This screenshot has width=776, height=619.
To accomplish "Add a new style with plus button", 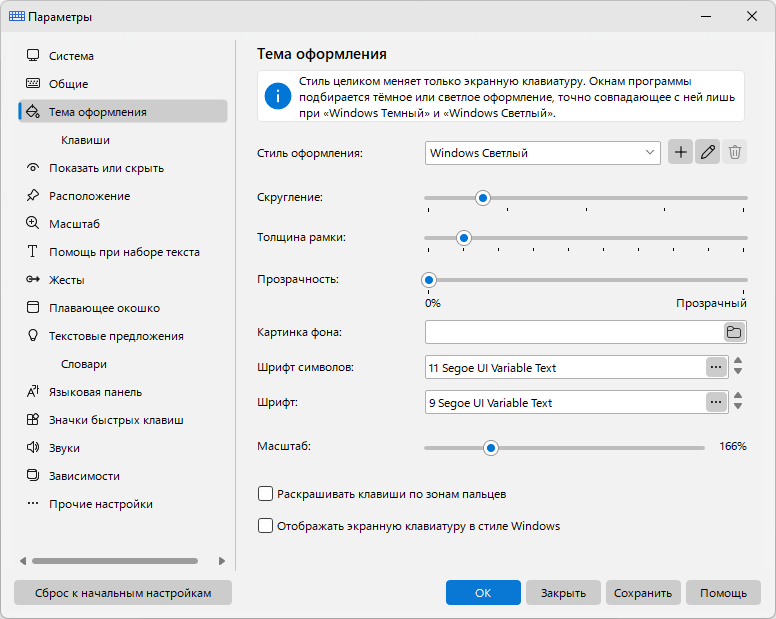I will click(x=680, y=152).
